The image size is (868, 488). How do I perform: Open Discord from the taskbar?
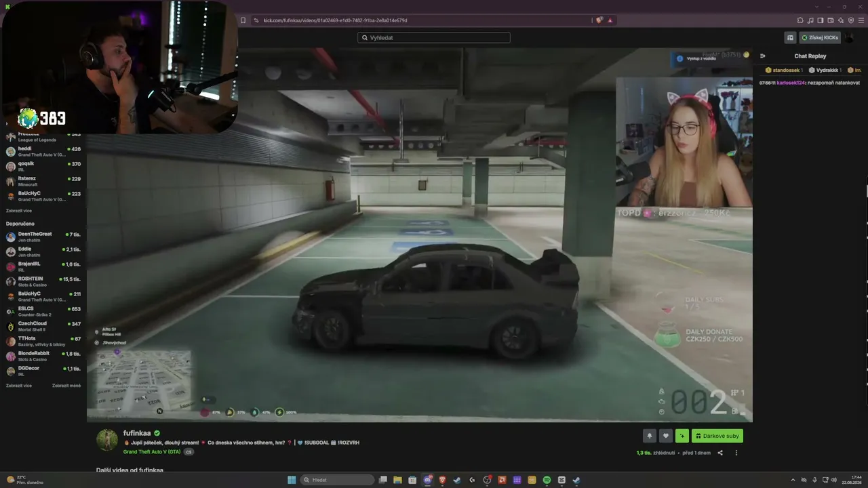coord(427,480)
